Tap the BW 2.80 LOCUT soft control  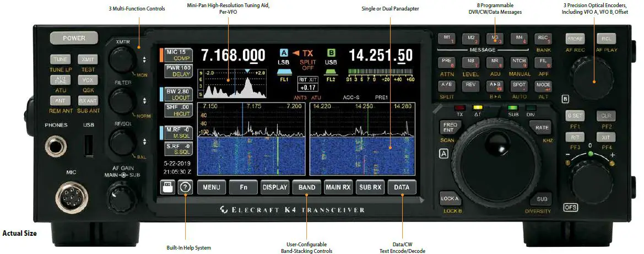tap(178, 94)
